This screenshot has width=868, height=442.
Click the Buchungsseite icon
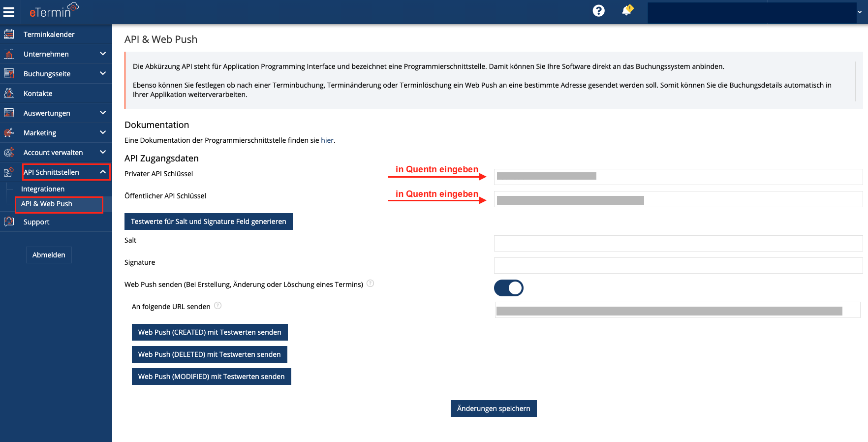pyautogui.click(x=9, y=73)
